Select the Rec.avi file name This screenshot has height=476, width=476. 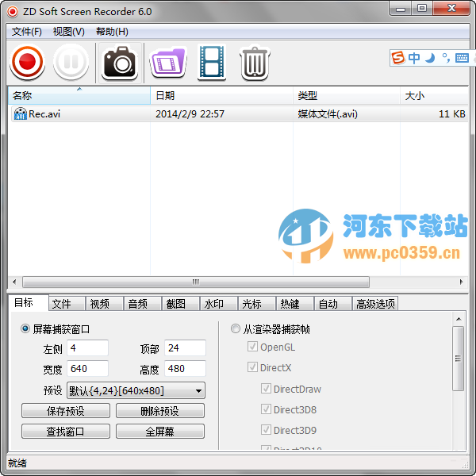click(x=44, y=114)
